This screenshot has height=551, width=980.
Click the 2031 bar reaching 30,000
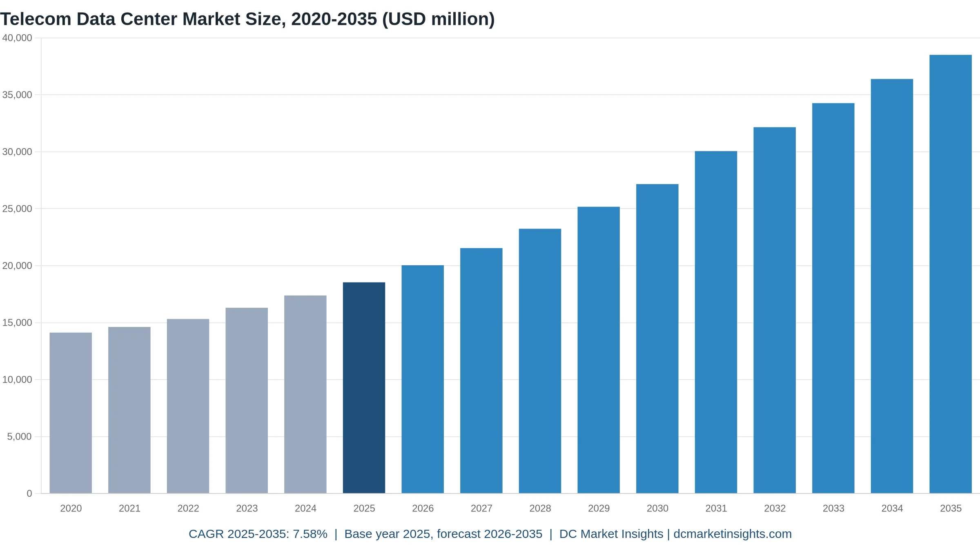click(x=716, y=322)
